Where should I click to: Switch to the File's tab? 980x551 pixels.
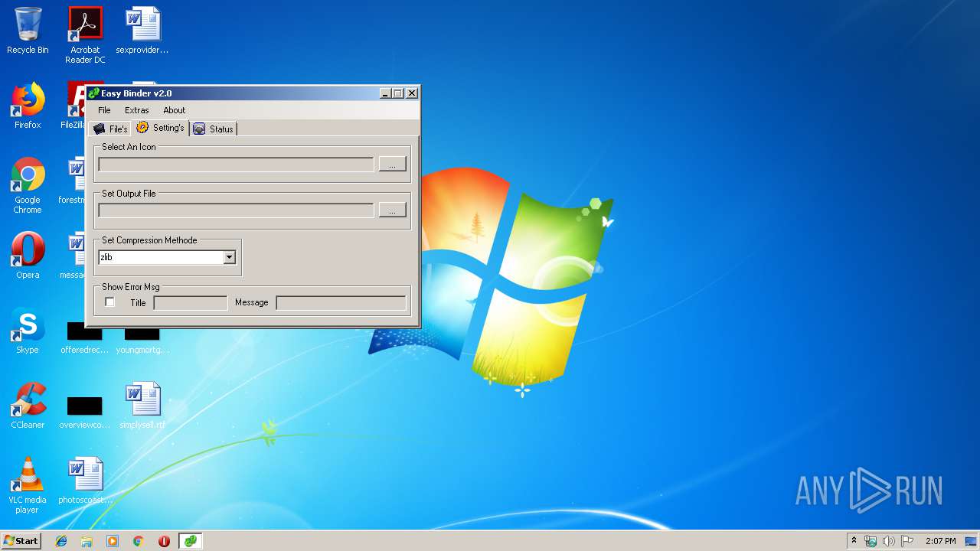tap(109, 129)
